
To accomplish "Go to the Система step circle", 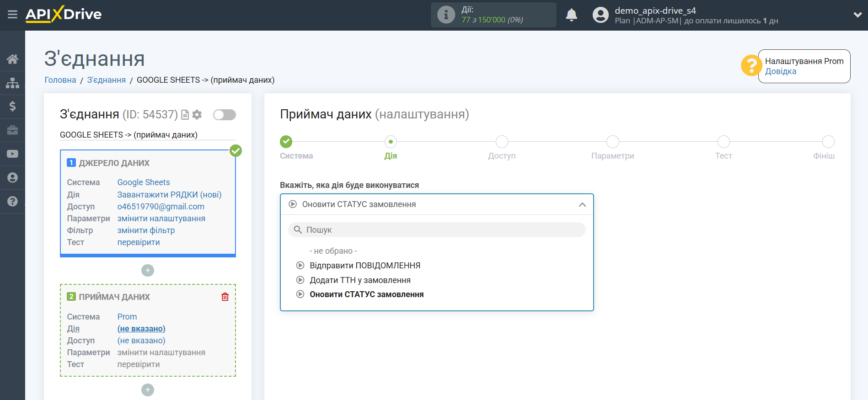I will pos(286,142).
